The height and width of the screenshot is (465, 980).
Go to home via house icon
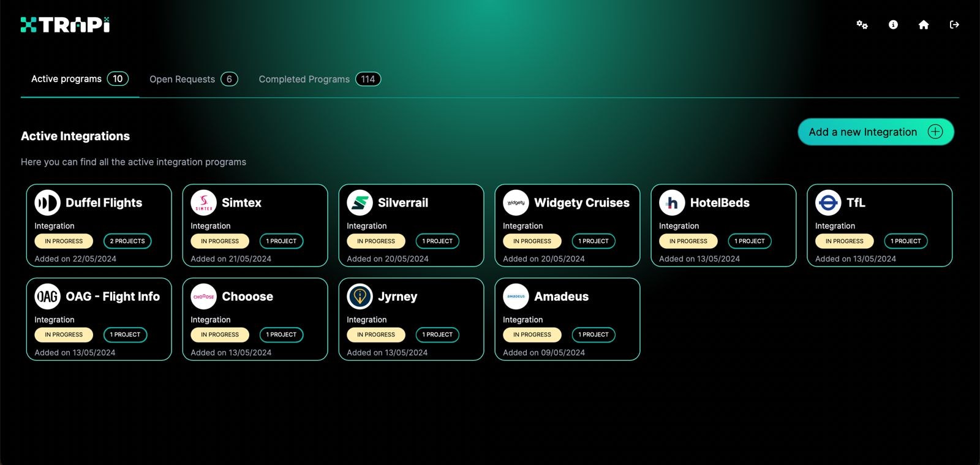coord(924,25)
